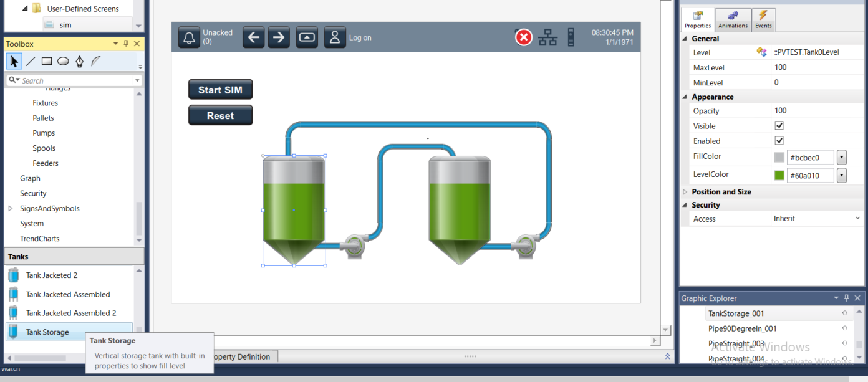
Task: Click the Log on user icon
Action: coord(335,37)
